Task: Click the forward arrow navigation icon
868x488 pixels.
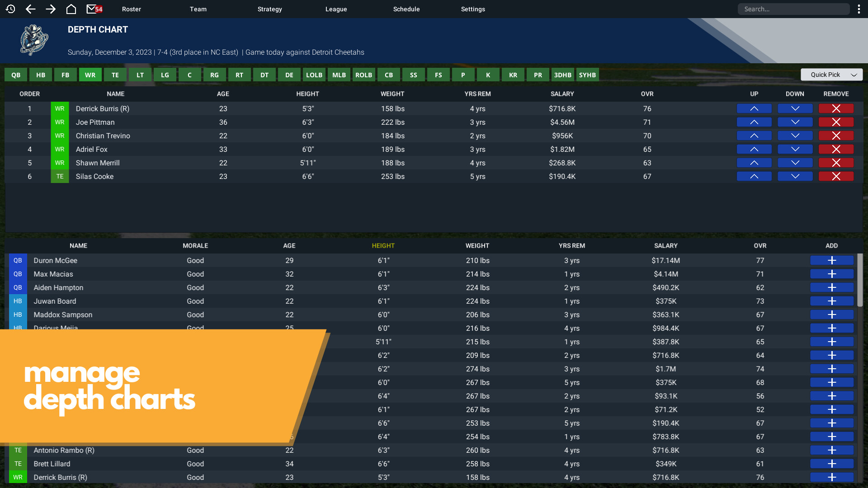Action: pyautogui.click(x=51, y=9)
